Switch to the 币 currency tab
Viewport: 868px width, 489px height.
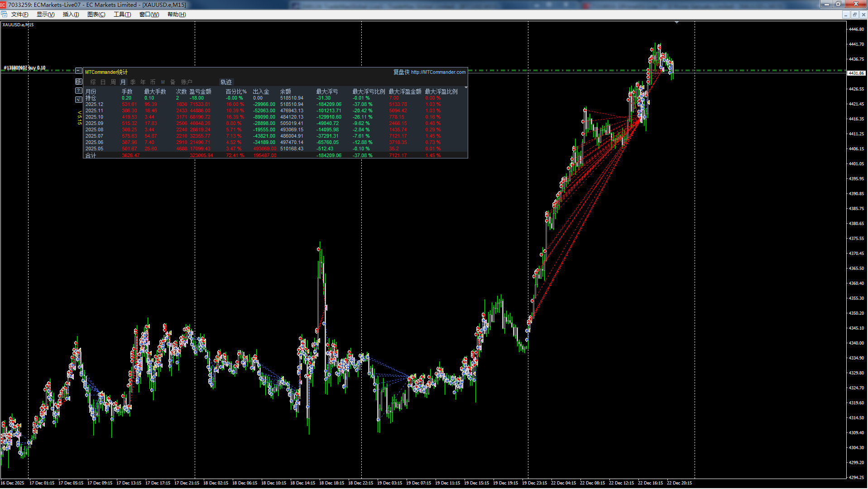153,82
